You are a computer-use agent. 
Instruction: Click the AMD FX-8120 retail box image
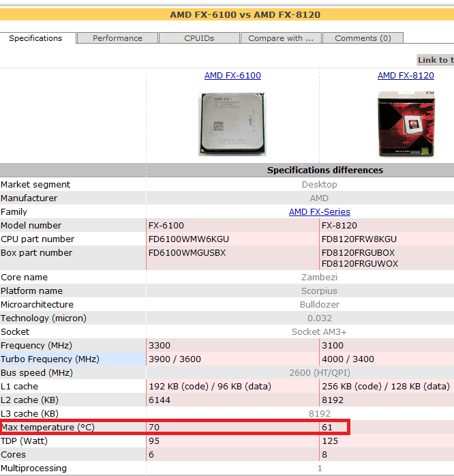tap(406, 124)
